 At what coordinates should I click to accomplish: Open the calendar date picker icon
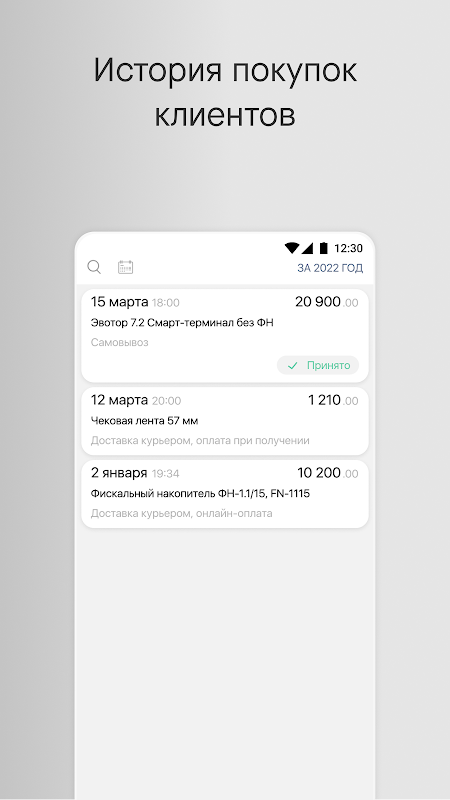(x=126, y=267)
